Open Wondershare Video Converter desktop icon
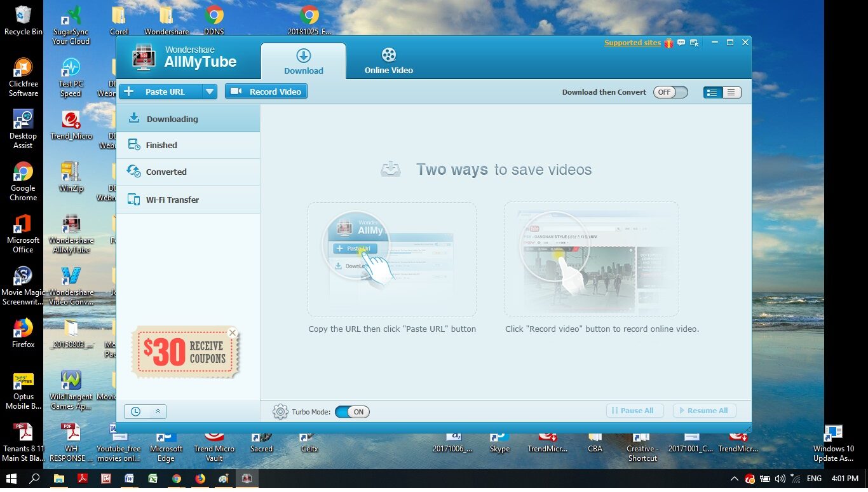868x492 pixels. coord(71,286)
